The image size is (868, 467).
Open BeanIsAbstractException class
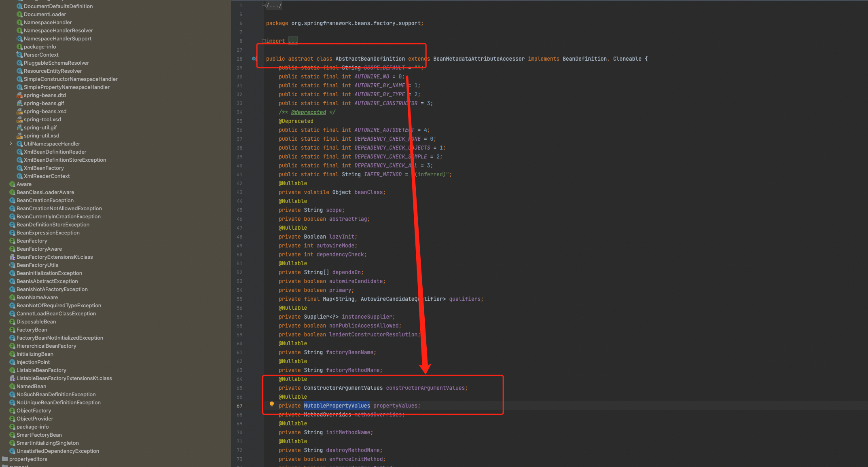click(47, 281)
